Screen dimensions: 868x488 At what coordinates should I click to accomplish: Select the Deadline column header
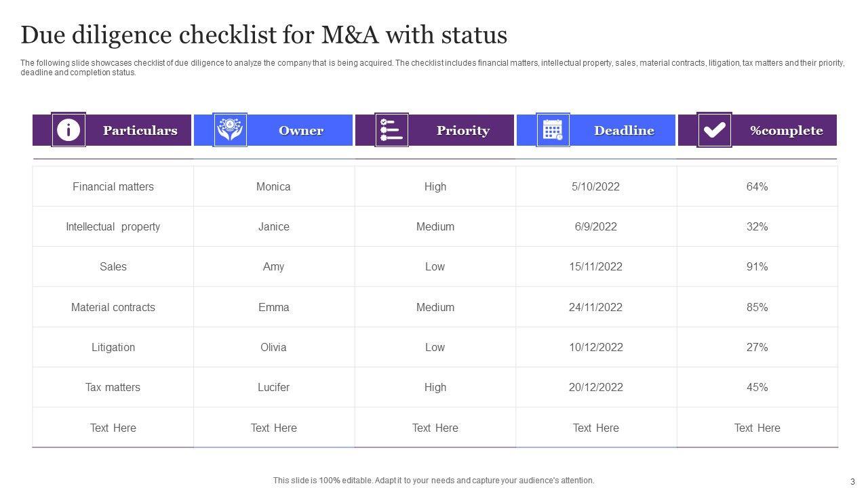pyautogui.click(x=624, y=131)
